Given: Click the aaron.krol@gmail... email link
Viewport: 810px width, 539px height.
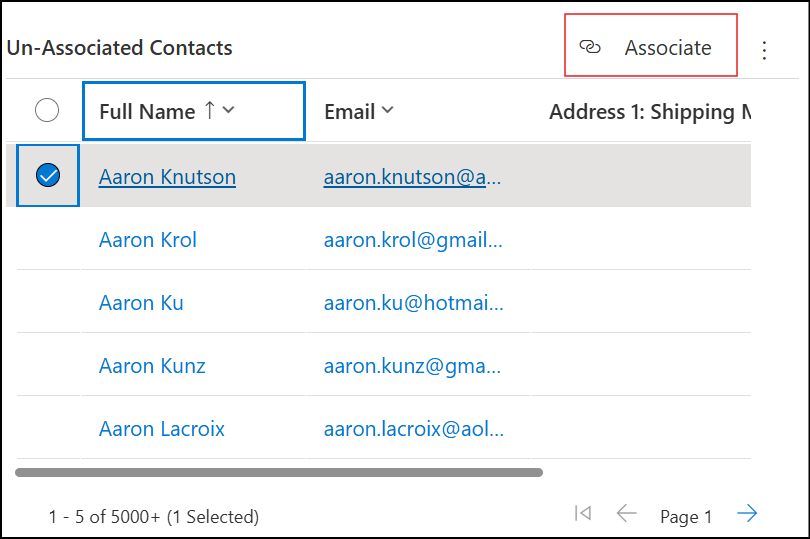Looking at the screenshot, I should coord(413,240).
